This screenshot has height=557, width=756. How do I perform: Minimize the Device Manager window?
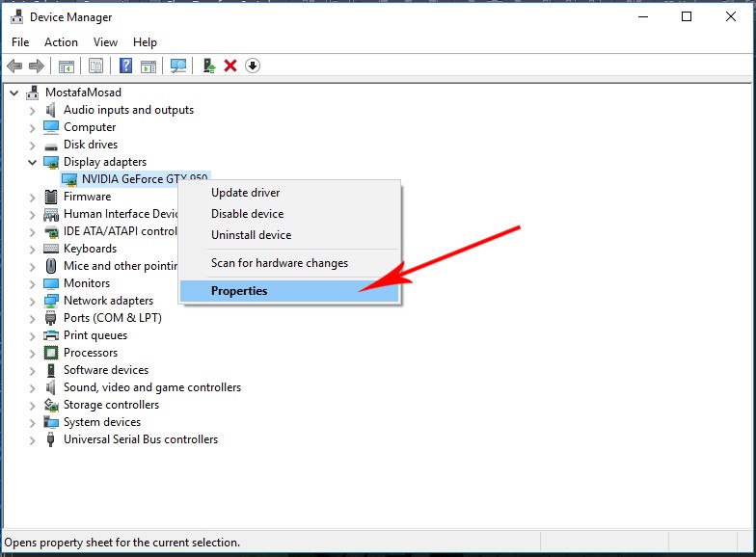coord(643,16)
